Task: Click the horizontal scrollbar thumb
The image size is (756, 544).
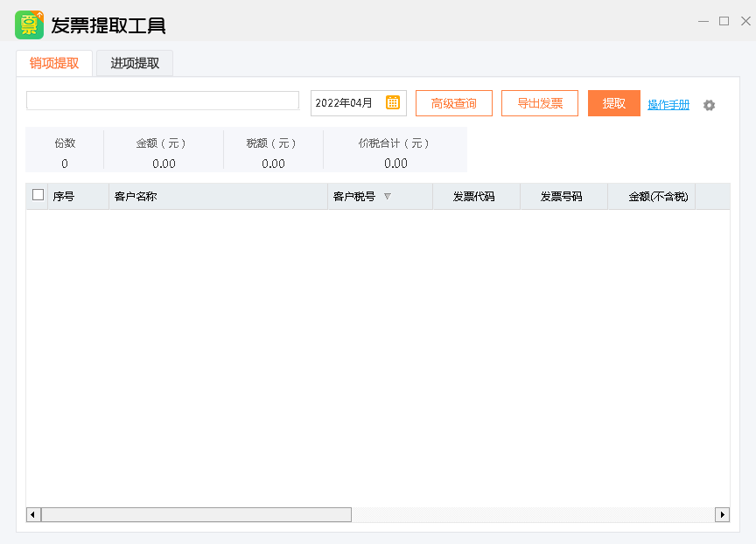Action: point(196,514)
